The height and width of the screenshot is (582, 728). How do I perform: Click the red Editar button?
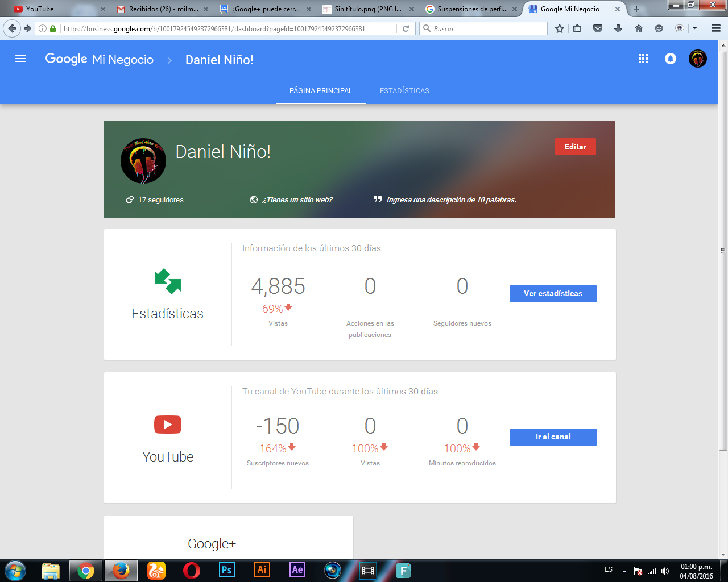coord(576,147)
